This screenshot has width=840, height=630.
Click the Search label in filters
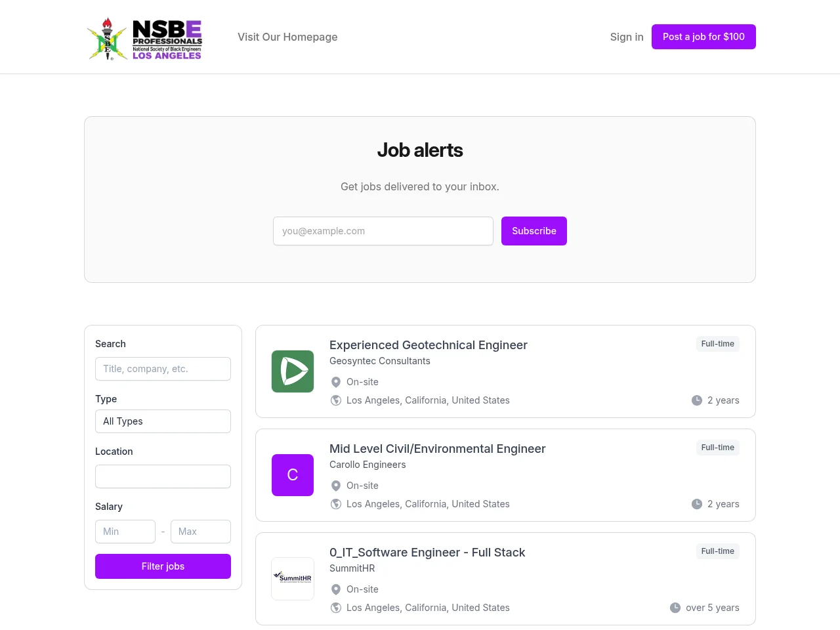click(110, 344)
